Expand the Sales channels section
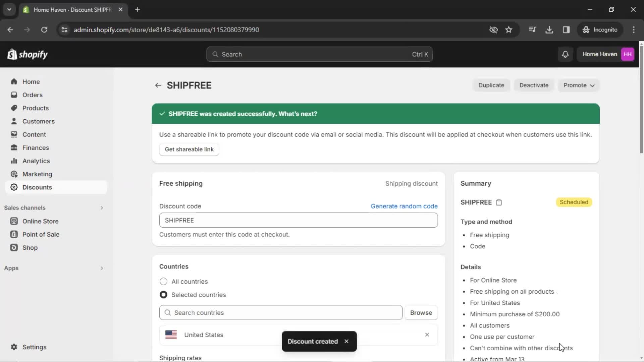The height and width of the screenshot is (362, 644). pos(102,208)
